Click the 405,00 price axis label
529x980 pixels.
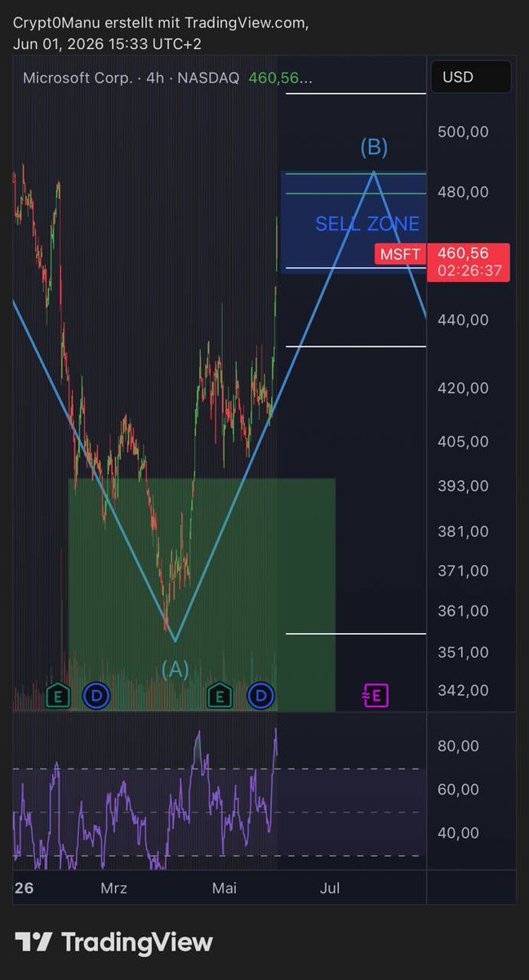pos(463,442)
